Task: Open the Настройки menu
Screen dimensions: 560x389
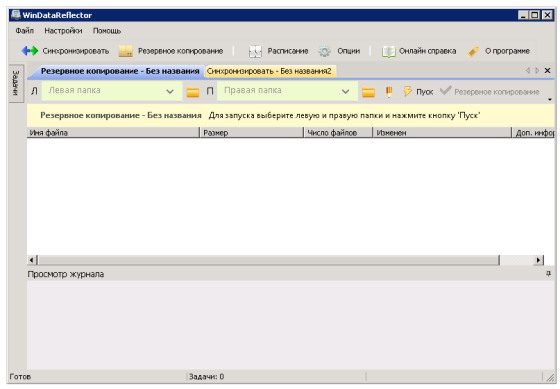Action: pos(63,31)
